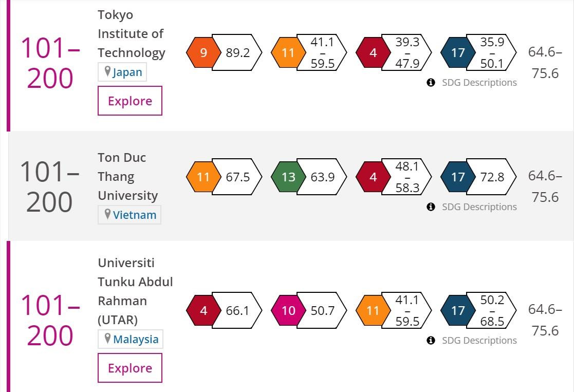Open the Japan location link
574x392 pixels.
coord(127,72)
